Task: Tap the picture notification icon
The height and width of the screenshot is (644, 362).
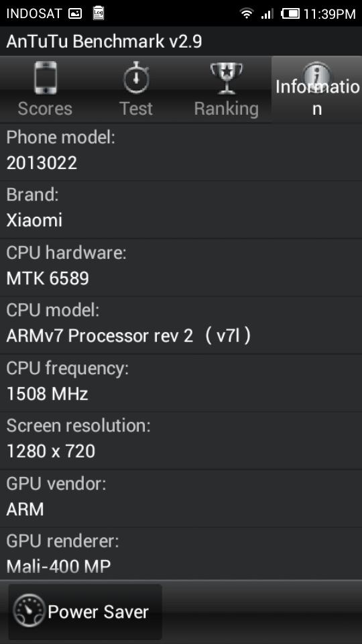Action: pos(75,13)
